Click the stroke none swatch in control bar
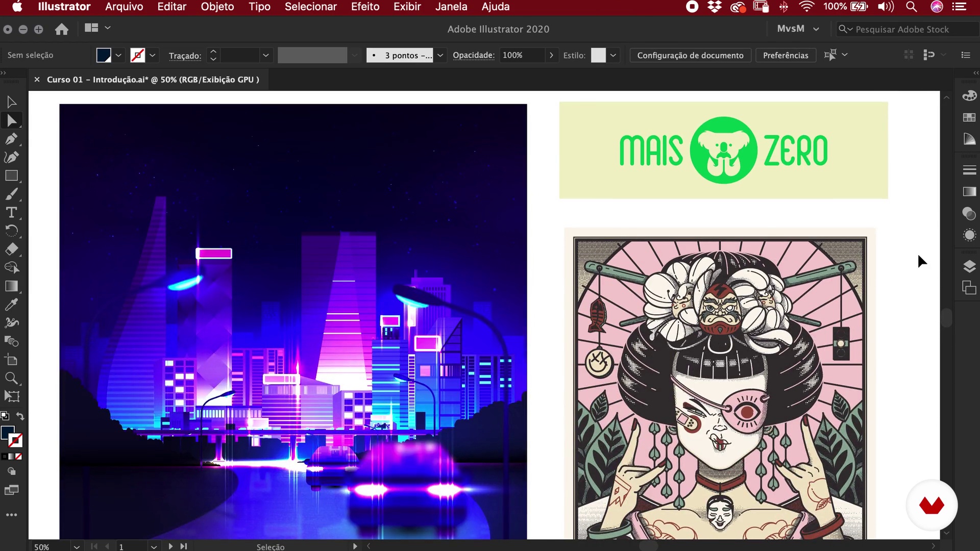Screen dimensions: 980x551 137,55
